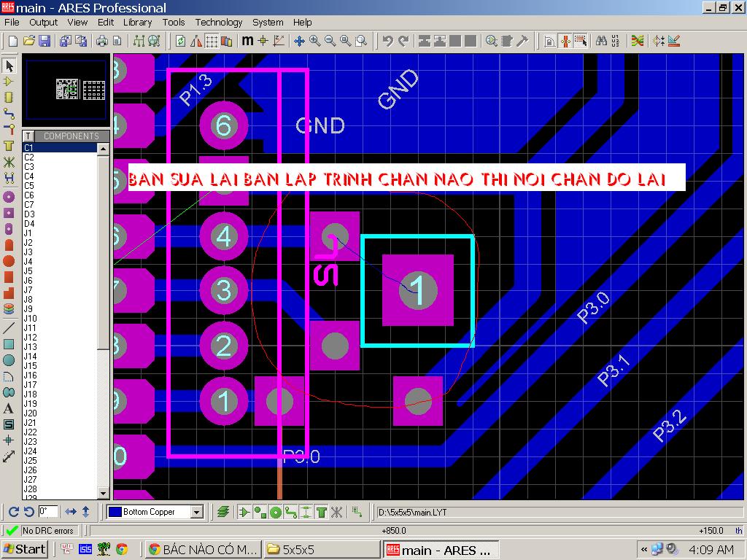Open the Bottom Copper layer dropdown
The width and height of the screenshot is (747, 560).
tap(196, 512)
